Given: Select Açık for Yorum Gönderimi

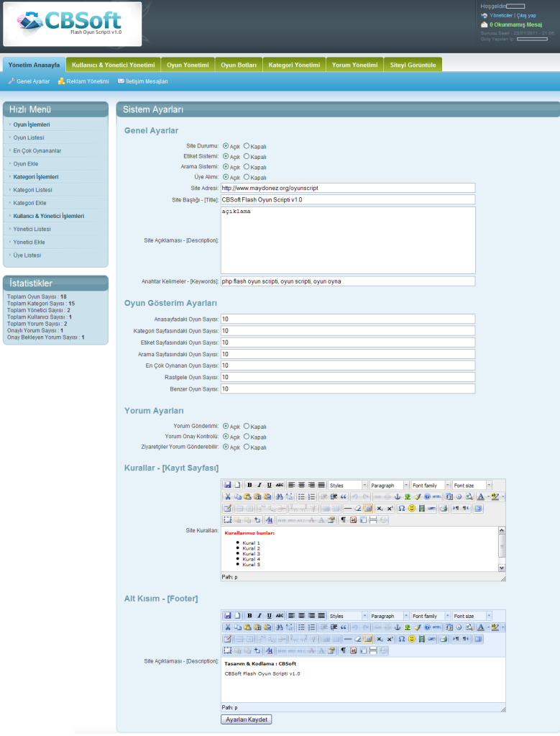Looking at the screenshot, I should (226, 426).
